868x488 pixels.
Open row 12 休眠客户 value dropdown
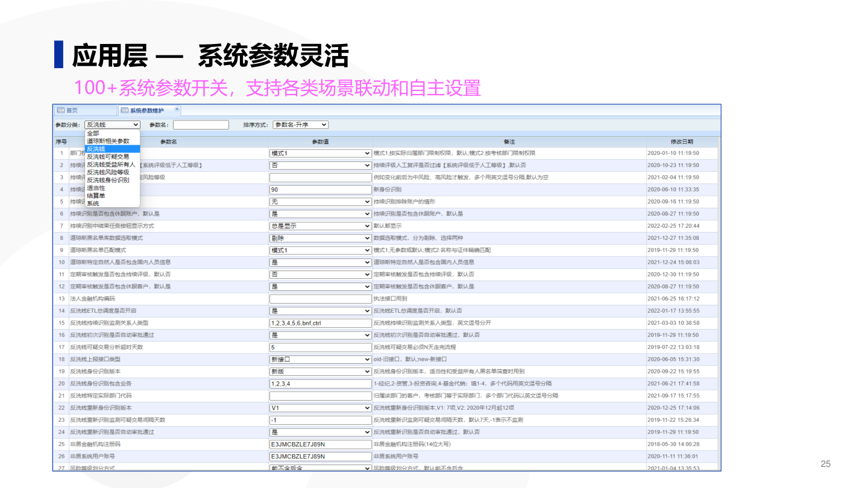320,286
